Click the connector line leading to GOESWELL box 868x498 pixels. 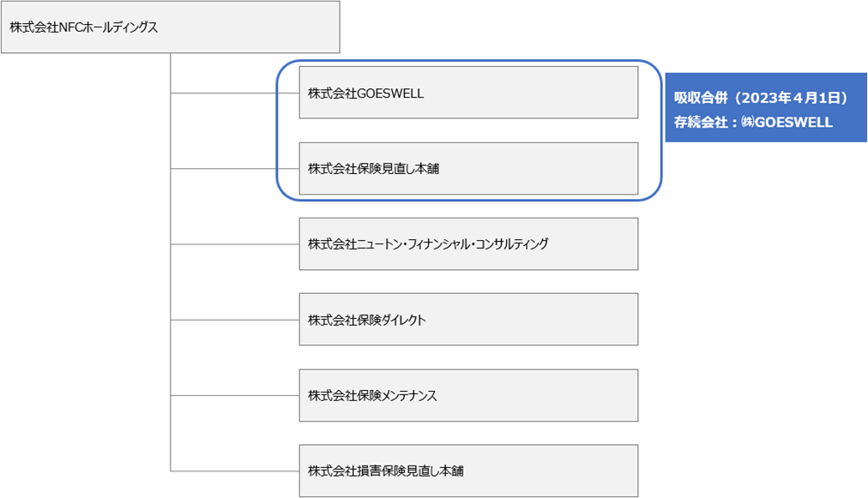(234, 92)
